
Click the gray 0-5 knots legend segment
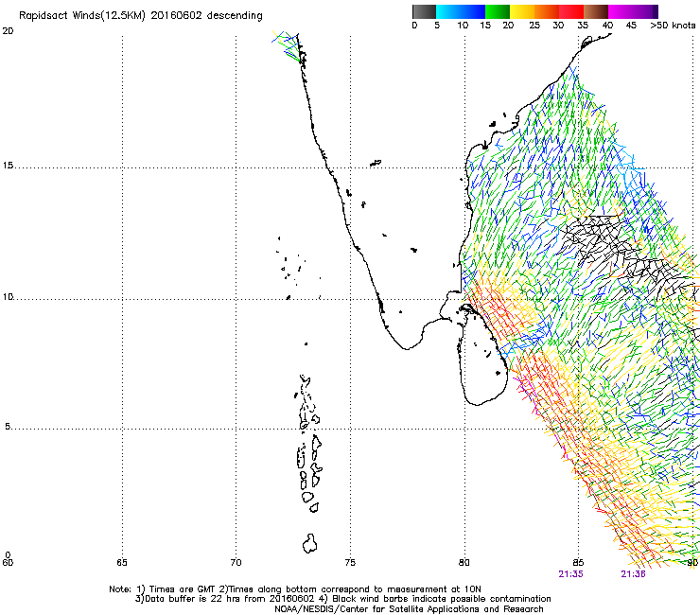point(424,11)
